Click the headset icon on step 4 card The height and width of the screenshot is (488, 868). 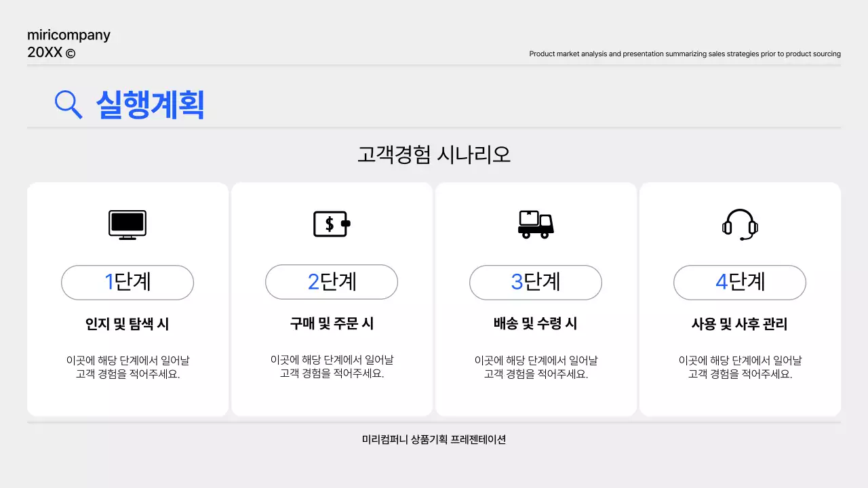coord(739,224)
